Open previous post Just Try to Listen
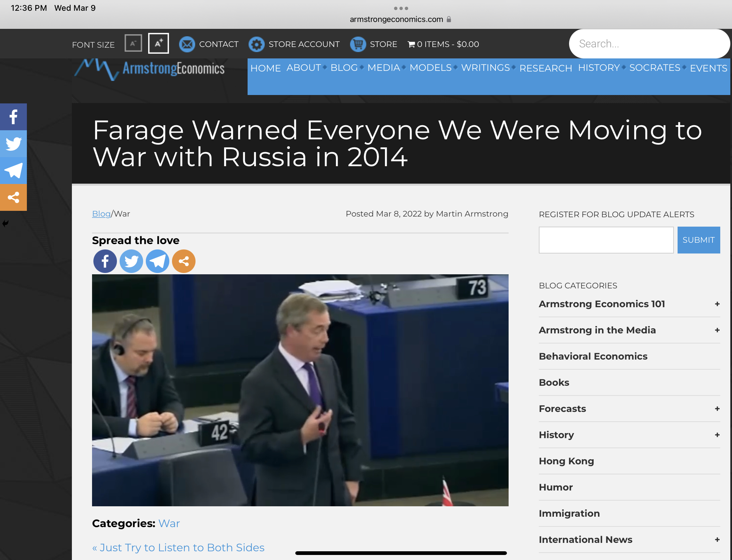 tap(178, 548)
